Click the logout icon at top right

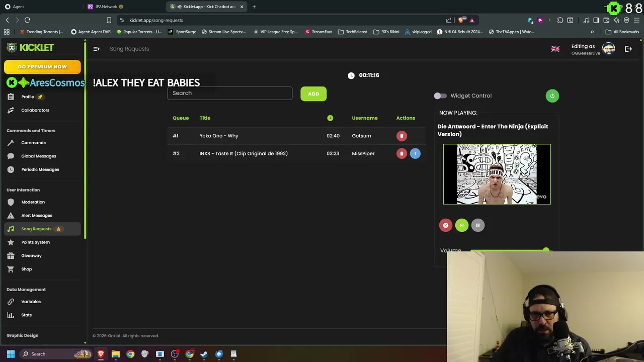(x=628, y=49)
